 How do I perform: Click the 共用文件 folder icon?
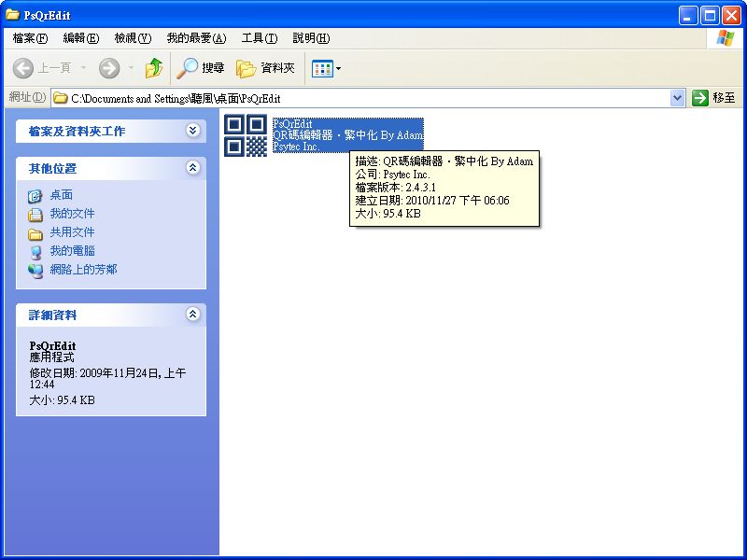tap(35, 234)
